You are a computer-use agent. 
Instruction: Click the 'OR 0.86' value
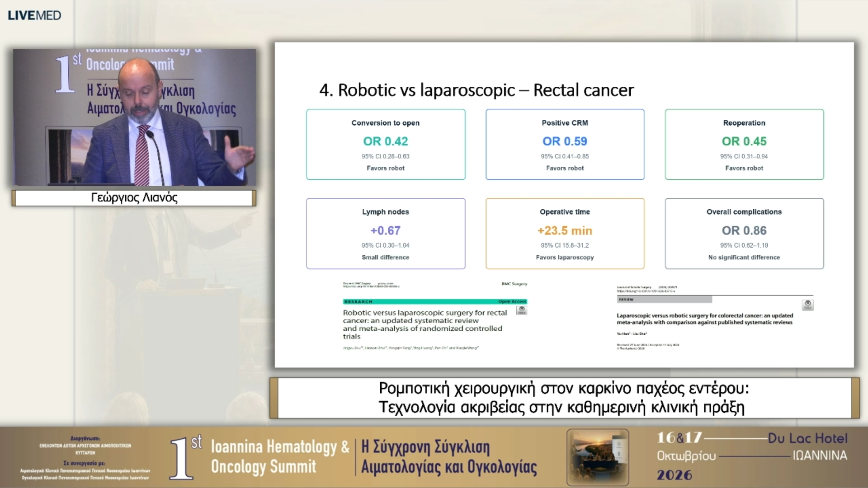coord(744,230)
